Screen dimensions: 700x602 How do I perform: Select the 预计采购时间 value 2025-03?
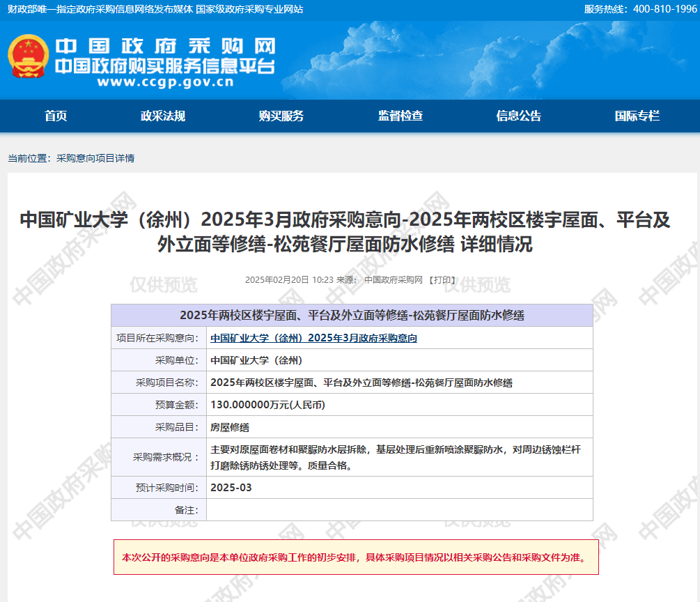tap(231, 488)
